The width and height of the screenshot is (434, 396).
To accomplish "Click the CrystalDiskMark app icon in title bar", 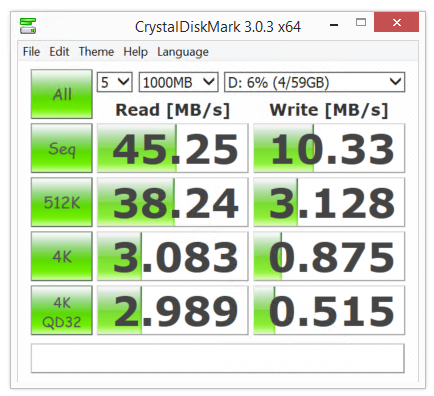I will pyautogui.click(x=28, y=26).
